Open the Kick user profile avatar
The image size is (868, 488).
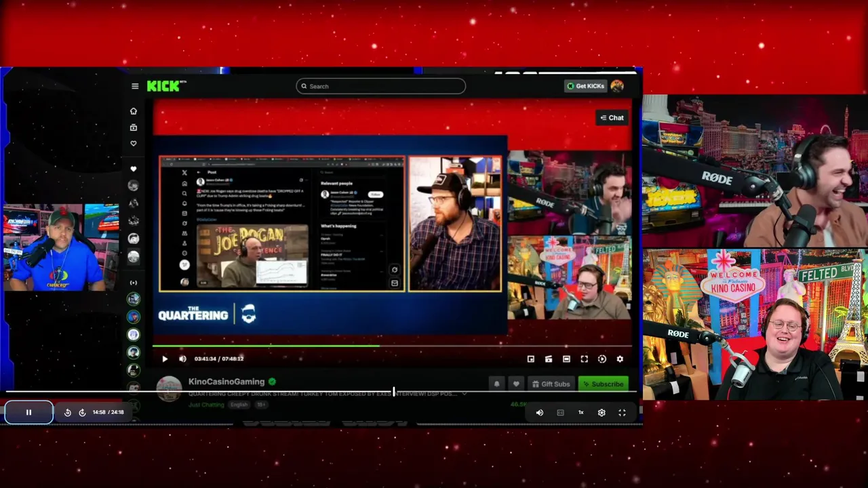coord(617,86)
